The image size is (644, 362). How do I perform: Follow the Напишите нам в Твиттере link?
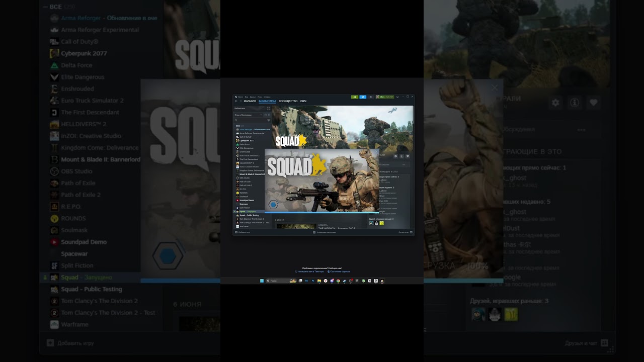click(x=309, y=271)
